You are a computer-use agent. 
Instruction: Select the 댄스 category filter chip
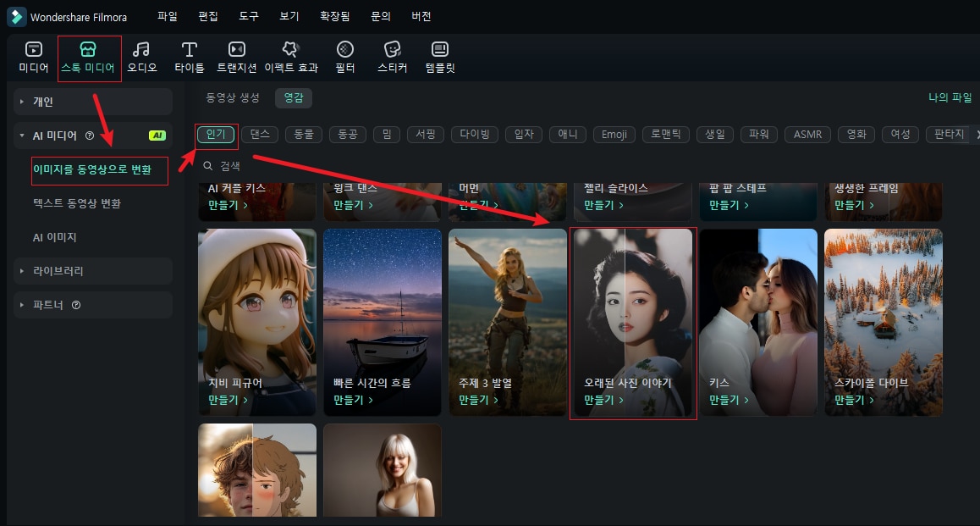[260, 134]
